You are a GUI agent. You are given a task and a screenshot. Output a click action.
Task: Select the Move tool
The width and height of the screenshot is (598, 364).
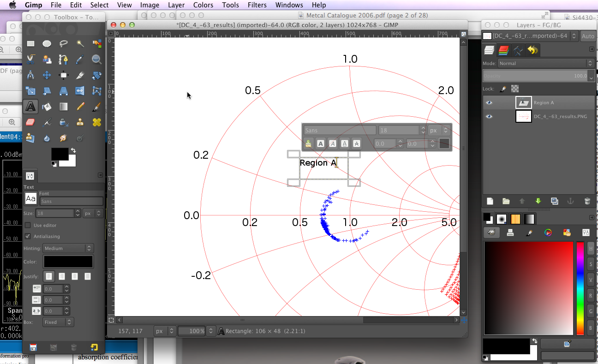point(47,75)
